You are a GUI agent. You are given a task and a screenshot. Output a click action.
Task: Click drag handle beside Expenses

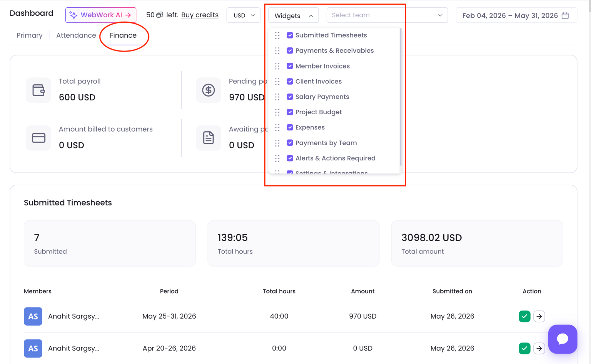(277, 128)
